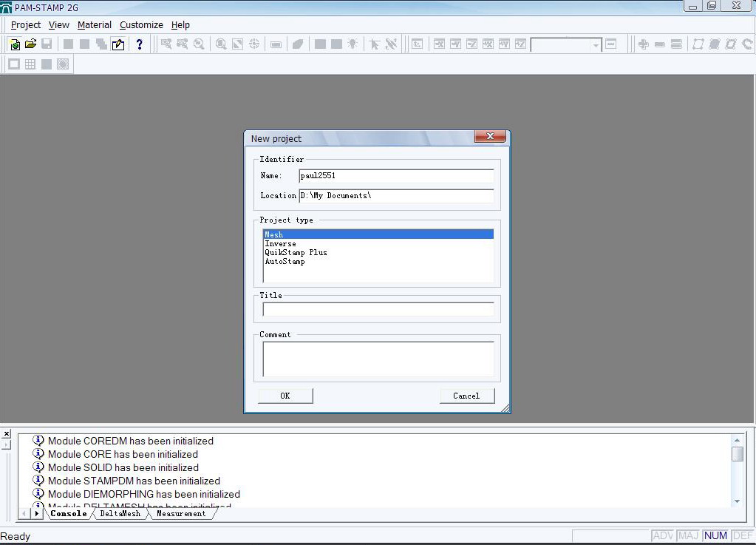The width and height of the screenshot is (756, 545).
Task: Confirm new project with OK
Action: (x=285, y=396)
